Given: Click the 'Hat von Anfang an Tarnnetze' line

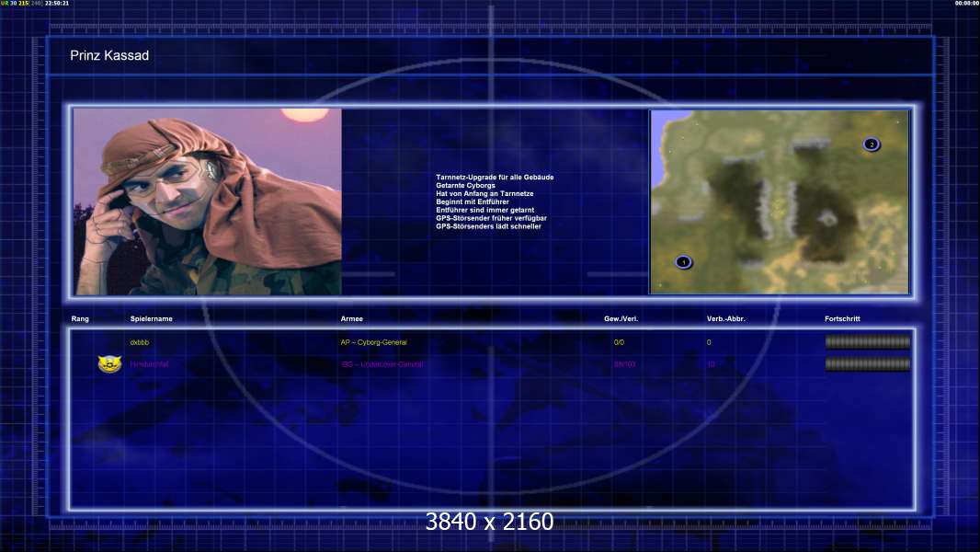Looking at the screenshot, I should coord(484,193).
